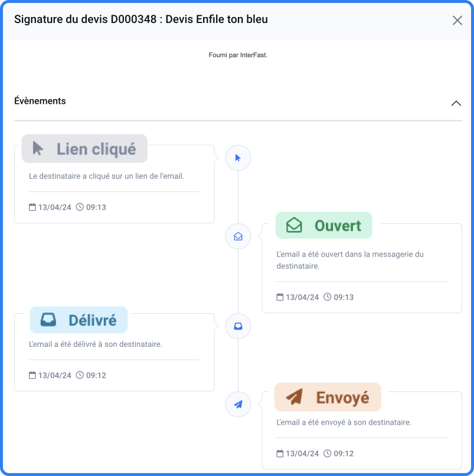This screenshot has height=476, width=474.
Task: Click the inbox icon in Délivré badge
Action: (x=48, y=320)
